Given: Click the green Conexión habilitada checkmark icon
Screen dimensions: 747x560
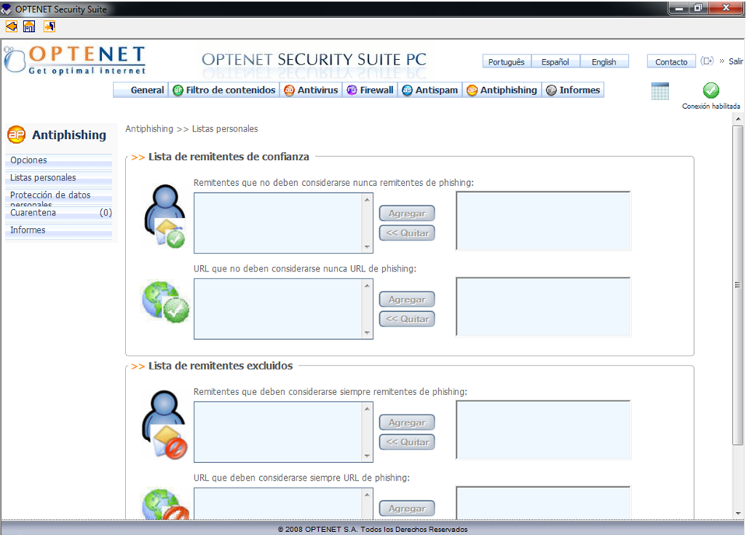Looking at the screenshot, I should 710,90.
